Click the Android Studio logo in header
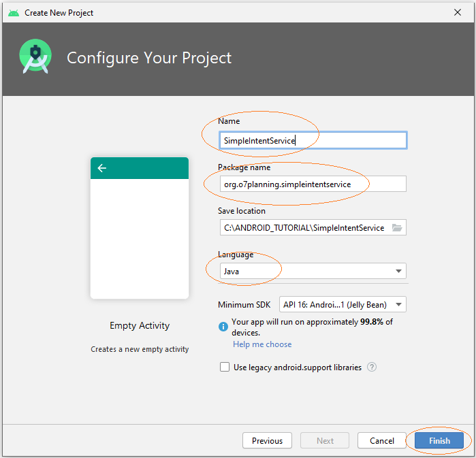This screenshot has height=458, width=476. click(35, 56)
